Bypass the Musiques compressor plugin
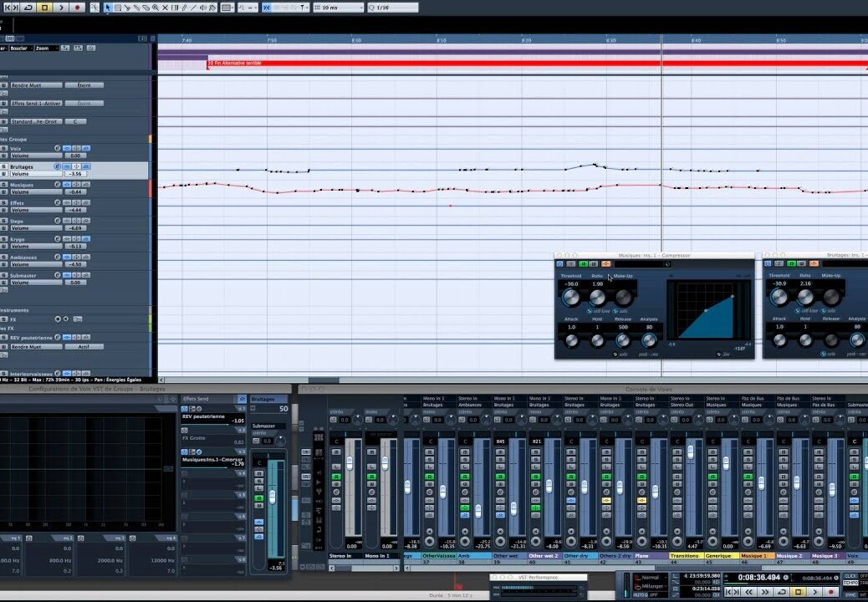The height and width of the screenshot is (602, 868). click(x=571, y=264)
